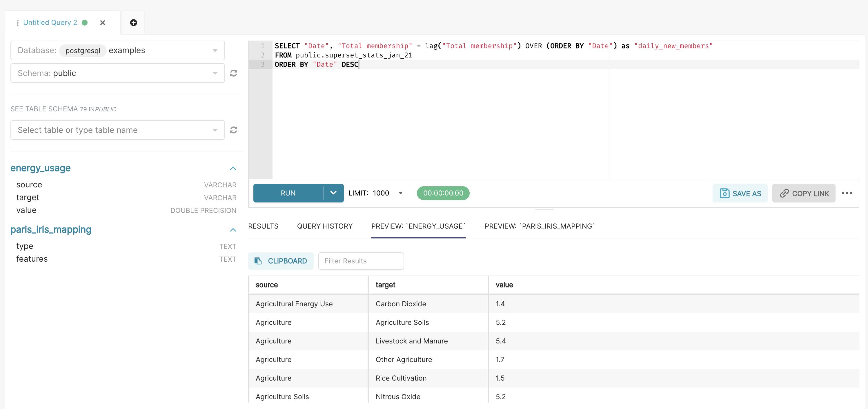Collapse the paris_iris_mapping table schema
The image size is (868, 409).
tap(233, 230)
